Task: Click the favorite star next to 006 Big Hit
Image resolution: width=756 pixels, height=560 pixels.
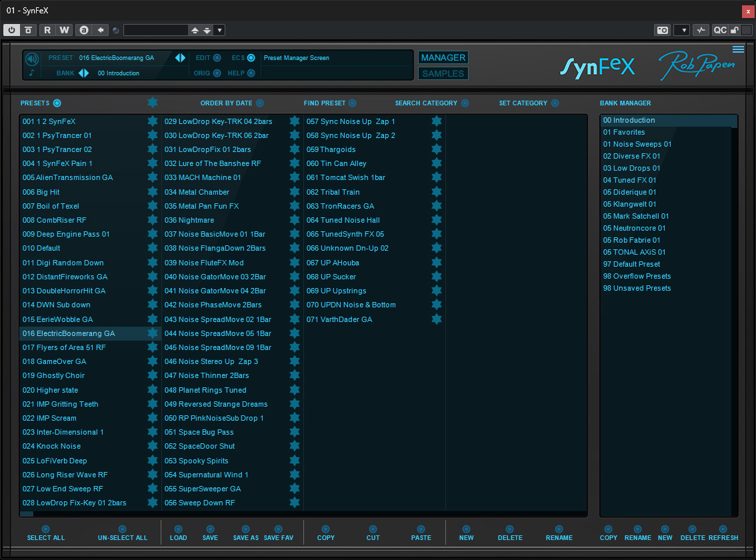Action: (153, 191)
